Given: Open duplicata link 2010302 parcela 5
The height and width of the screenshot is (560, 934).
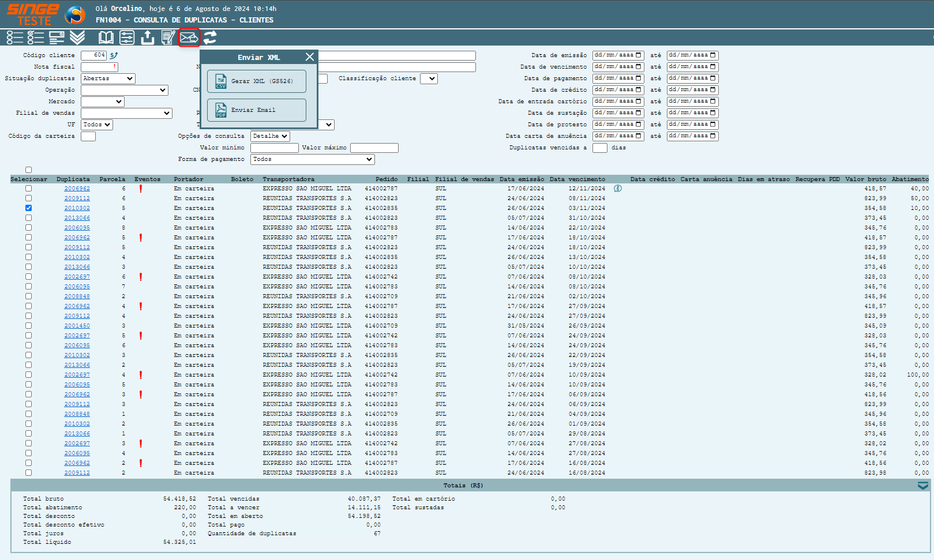Looking at the screenshot, I should (x=77, y=208).
